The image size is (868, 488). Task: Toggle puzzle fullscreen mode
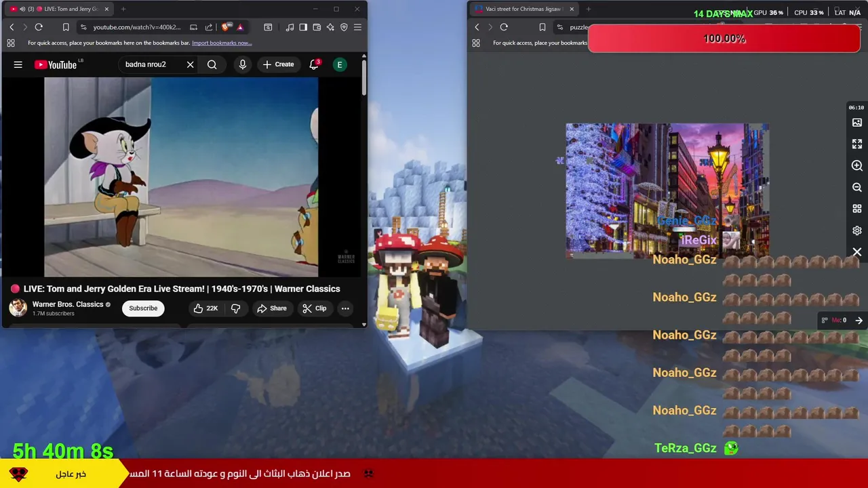point(857,144)
